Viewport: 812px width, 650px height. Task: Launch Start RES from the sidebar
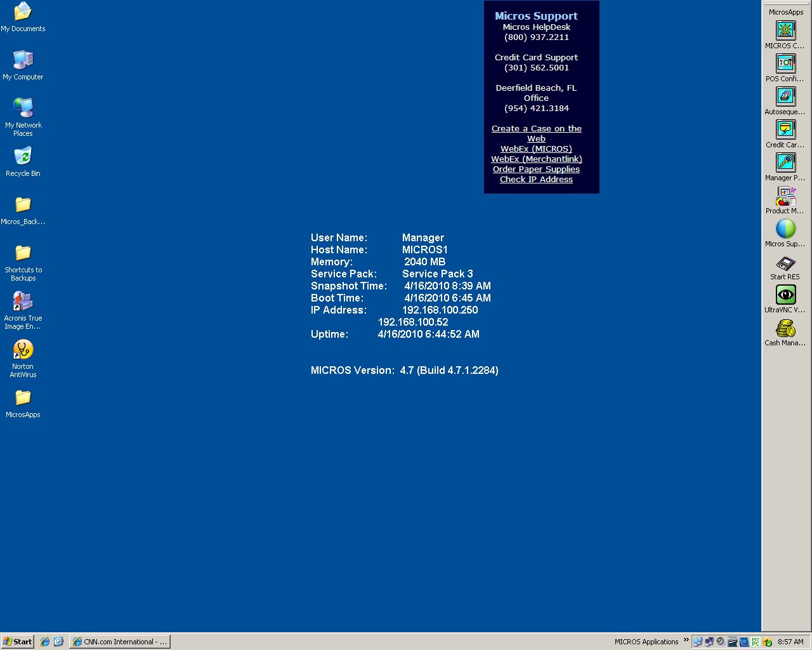click(x=785, y=263)
